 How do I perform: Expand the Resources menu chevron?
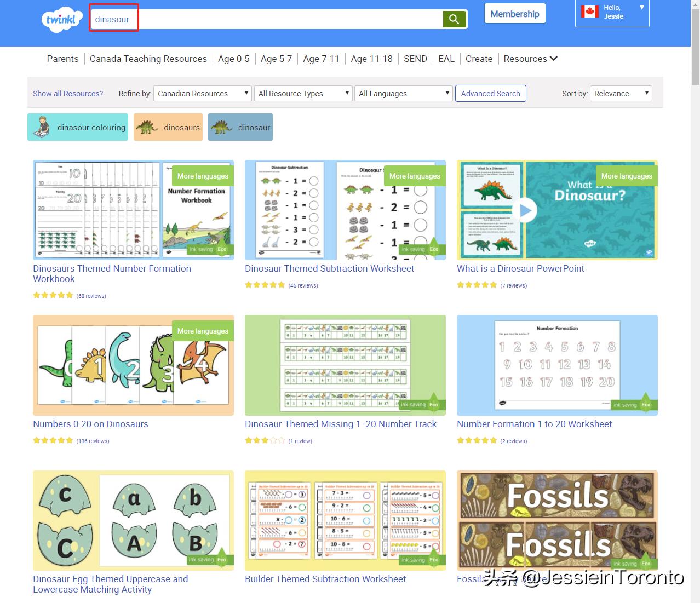click(554, 59)
